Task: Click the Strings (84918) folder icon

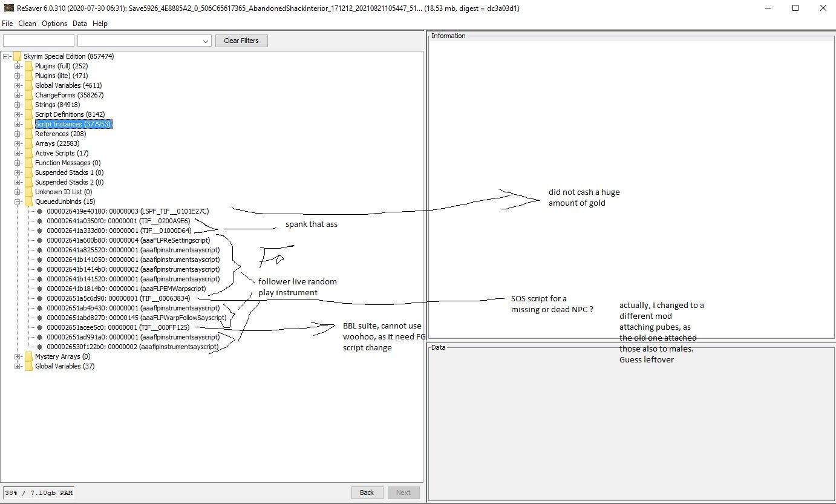Action: [28, 105]
